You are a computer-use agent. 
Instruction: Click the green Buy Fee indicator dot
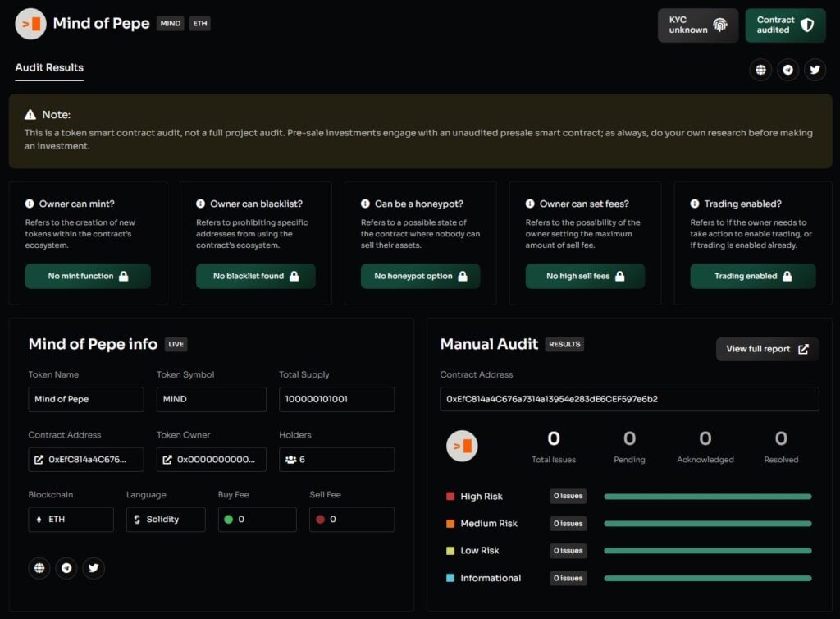(228, 520)
